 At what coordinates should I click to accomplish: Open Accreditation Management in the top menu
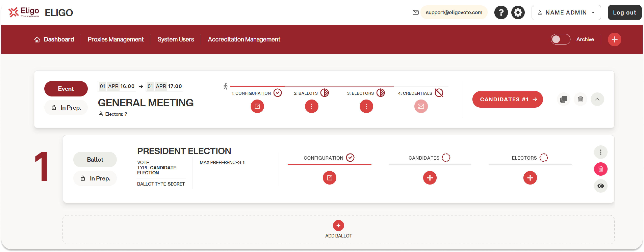[x=244, y=39]
